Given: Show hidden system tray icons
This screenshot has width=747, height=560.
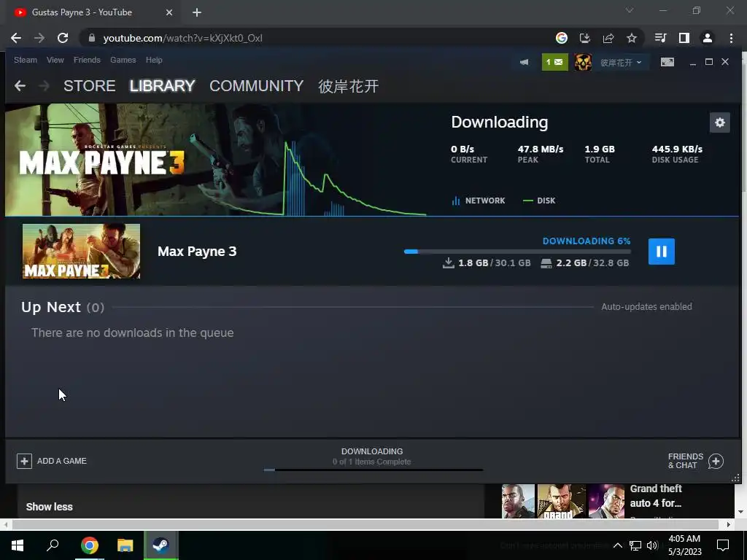Looking at the screenshot, I should pos(617,545).
